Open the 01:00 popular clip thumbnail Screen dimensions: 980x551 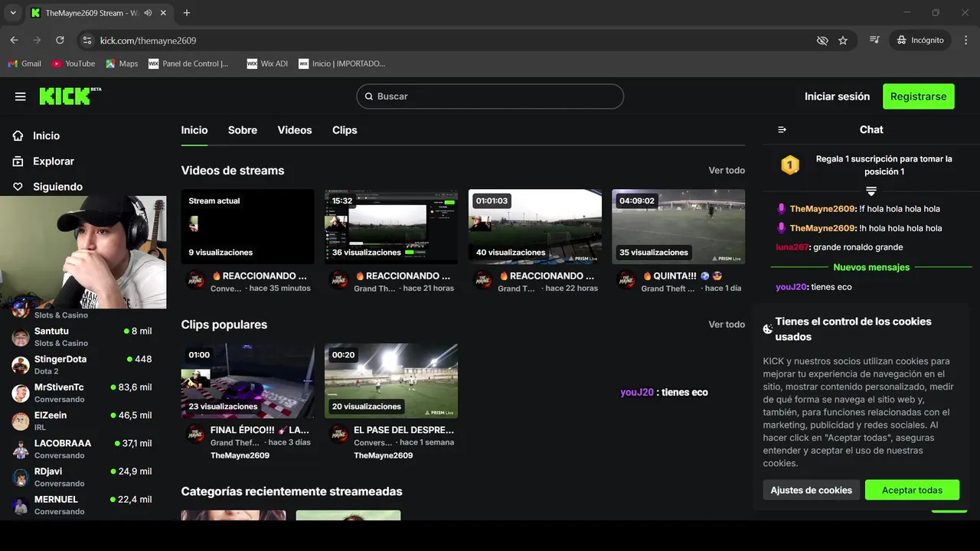(x=247, y=380)
